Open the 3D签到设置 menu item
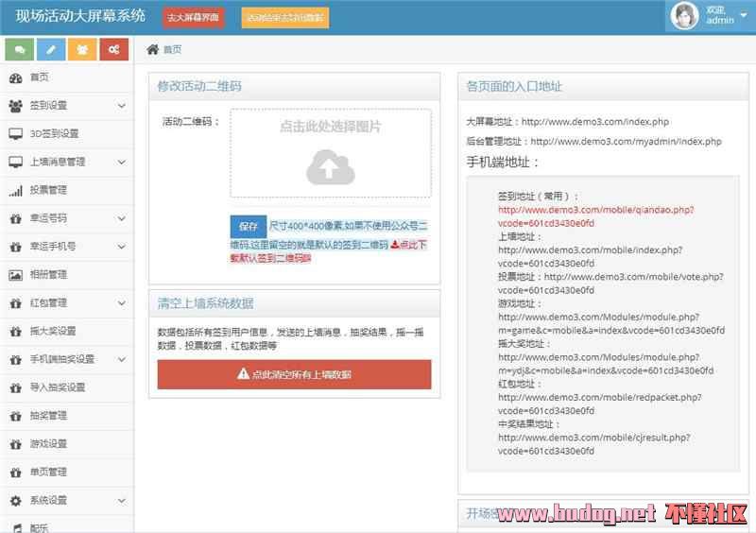The height and width of the screenshot is (533, 756). pos(54,134)
